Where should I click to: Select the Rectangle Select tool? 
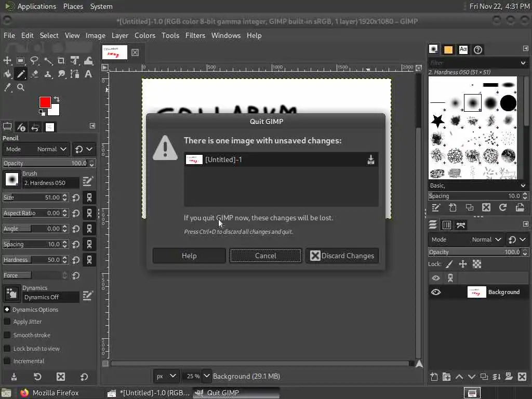coord(21,61)
